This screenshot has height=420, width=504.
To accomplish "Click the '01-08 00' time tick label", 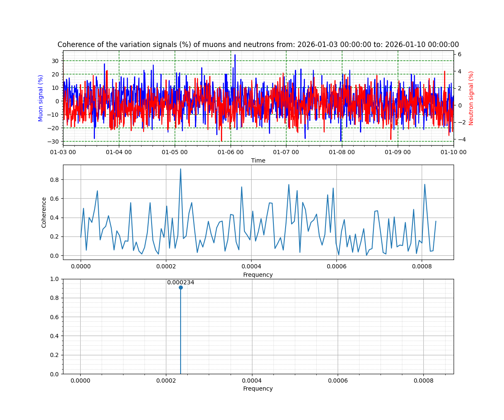I will point(342,152).
